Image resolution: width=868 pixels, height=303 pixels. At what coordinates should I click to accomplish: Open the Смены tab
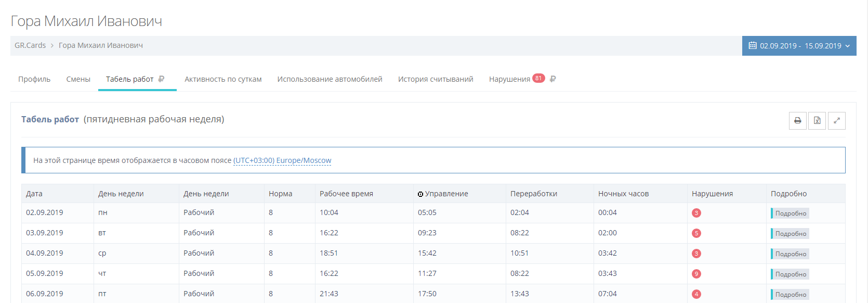pos(78,79)
